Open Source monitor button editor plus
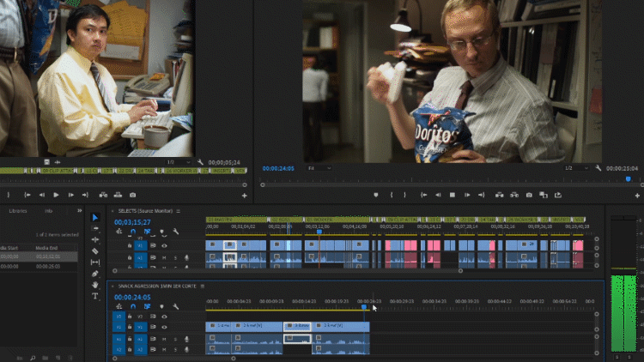This screenshot has width=644, height=362. pos(245,196)
